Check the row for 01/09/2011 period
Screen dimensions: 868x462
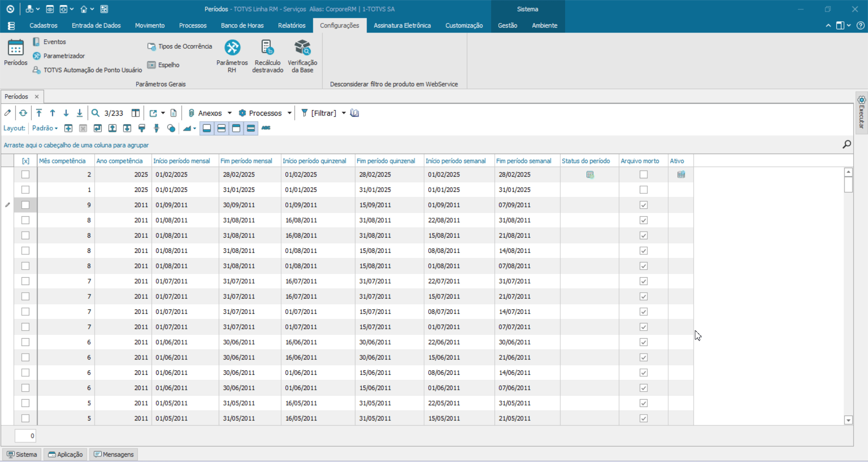25,205
